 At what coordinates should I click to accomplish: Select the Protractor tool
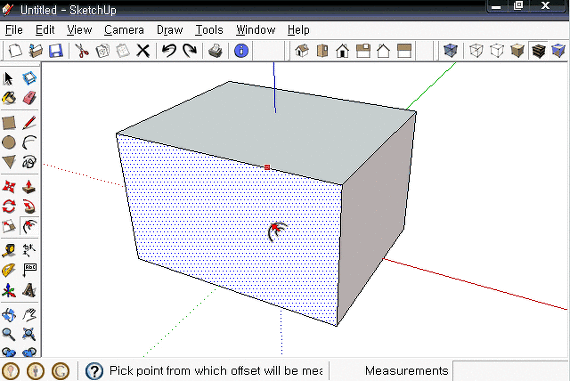pos(9,270)
